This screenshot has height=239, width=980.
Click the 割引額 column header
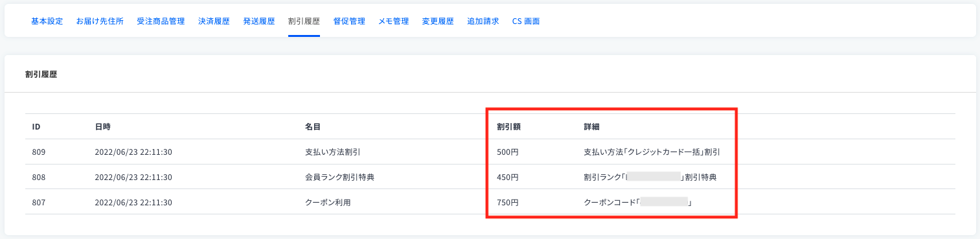(508, 126)
